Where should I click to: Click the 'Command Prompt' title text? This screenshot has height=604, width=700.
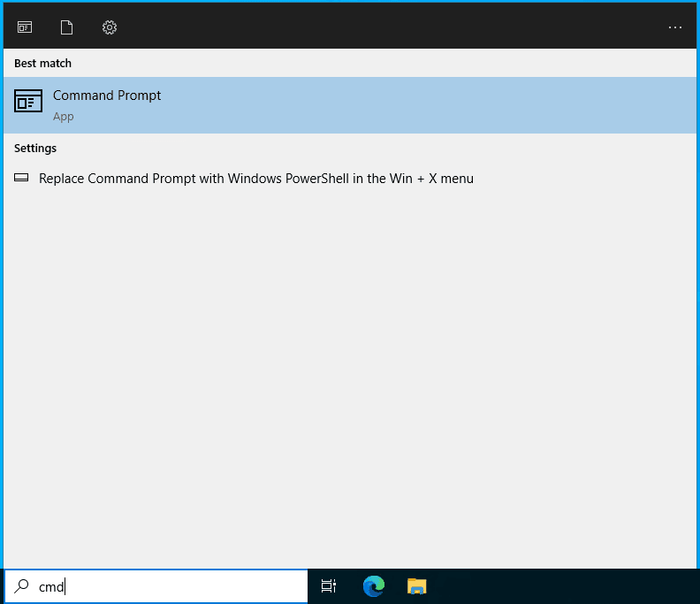point(107,96)
